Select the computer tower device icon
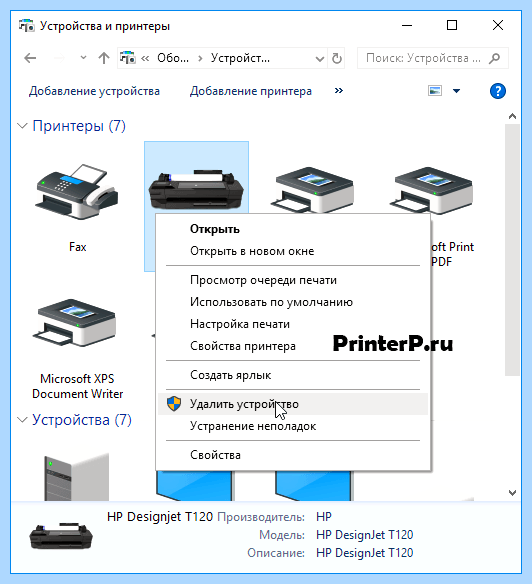 [76, 477]
